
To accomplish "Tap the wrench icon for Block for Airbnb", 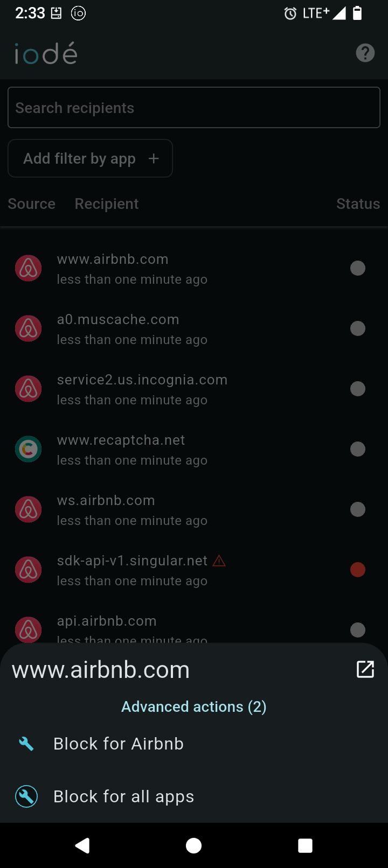I will pos(26,744).
